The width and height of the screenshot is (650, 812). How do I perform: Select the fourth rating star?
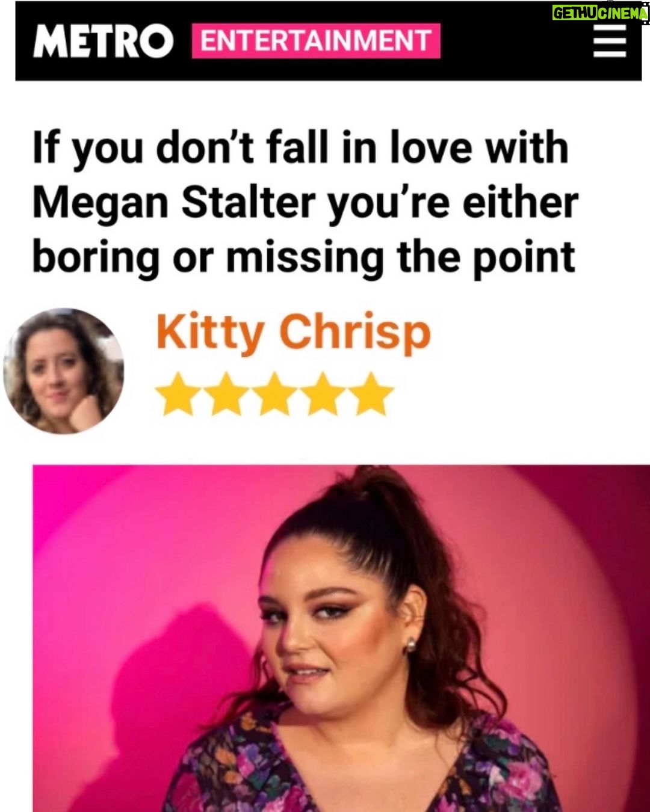click(323, 394)
